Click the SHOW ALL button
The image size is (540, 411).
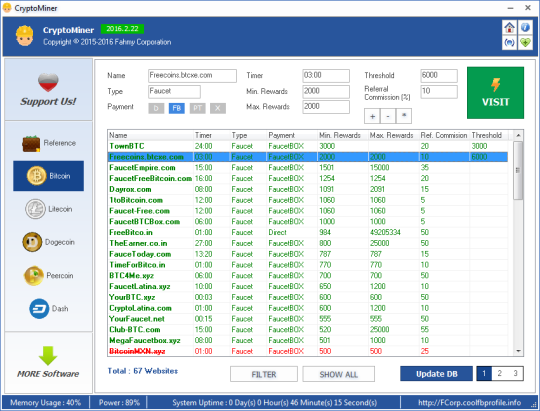[339, 374]
